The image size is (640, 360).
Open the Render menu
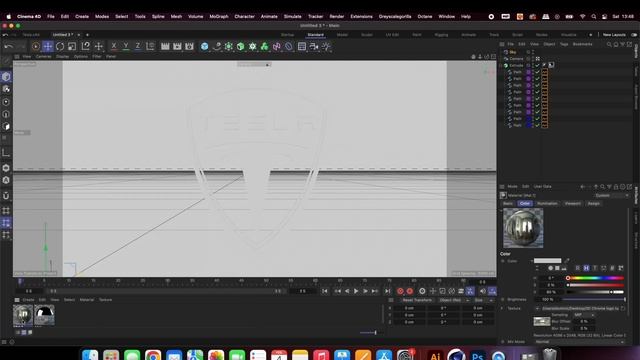(337, 16)
